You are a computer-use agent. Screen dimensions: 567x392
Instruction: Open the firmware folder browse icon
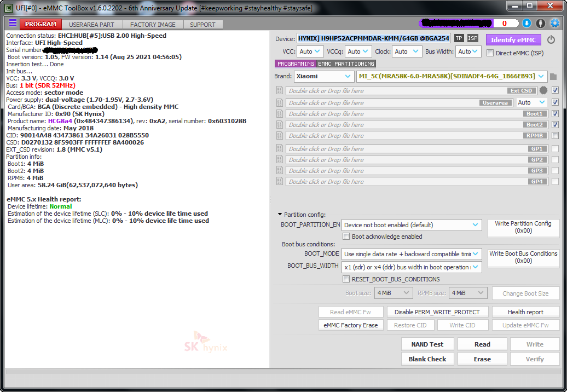point(553,77)
